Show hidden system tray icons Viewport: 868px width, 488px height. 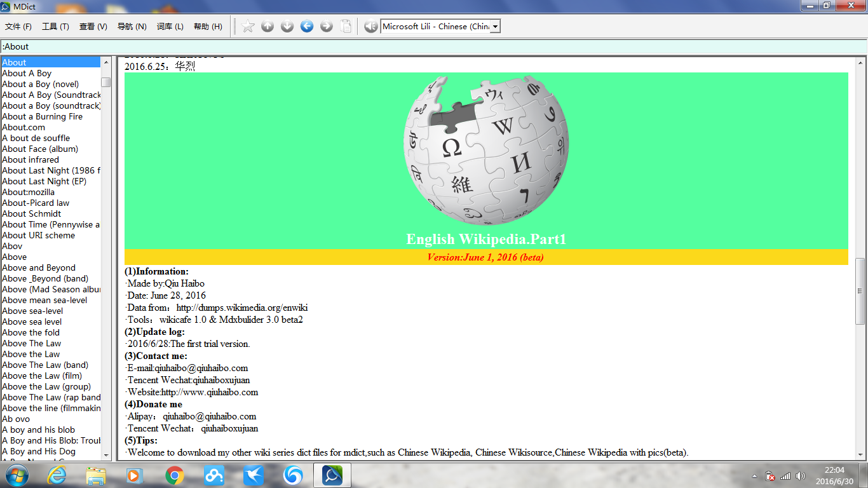[754, 476]
